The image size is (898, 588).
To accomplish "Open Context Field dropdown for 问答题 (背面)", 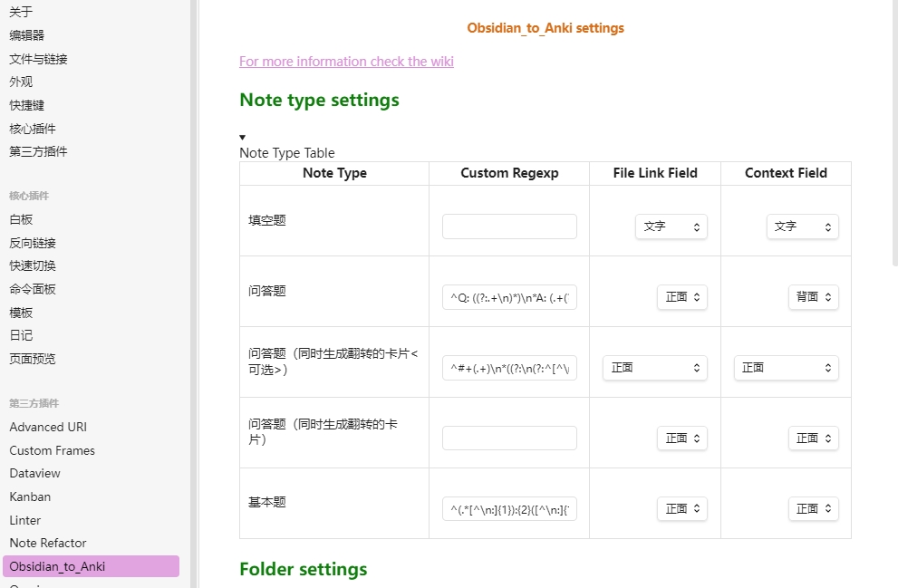I will click(813, 297).
